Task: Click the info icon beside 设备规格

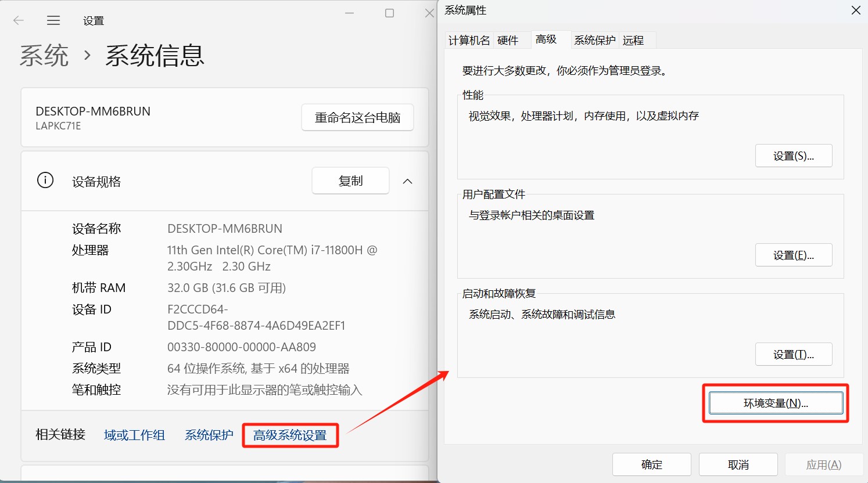Action: point(45,181)
